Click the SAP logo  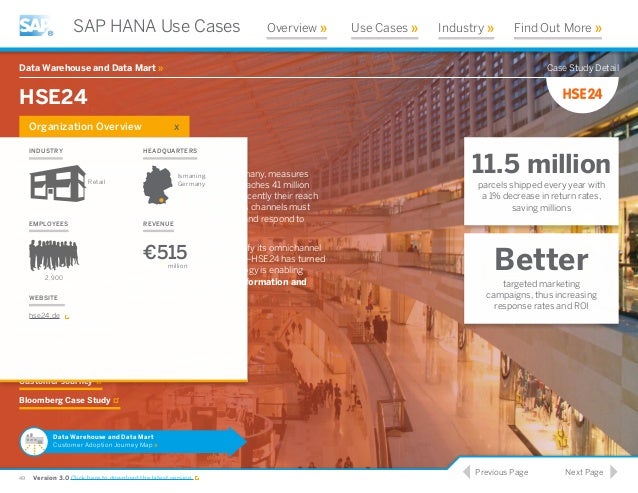36,26
